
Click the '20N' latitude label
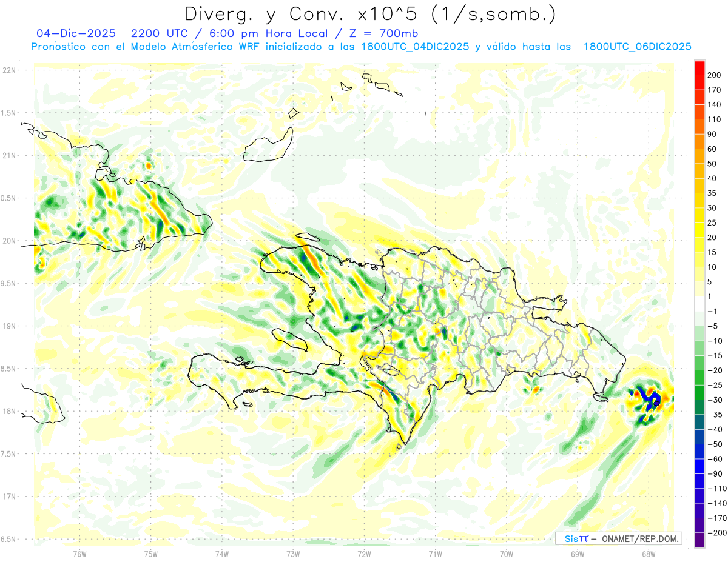pos(8,241)
